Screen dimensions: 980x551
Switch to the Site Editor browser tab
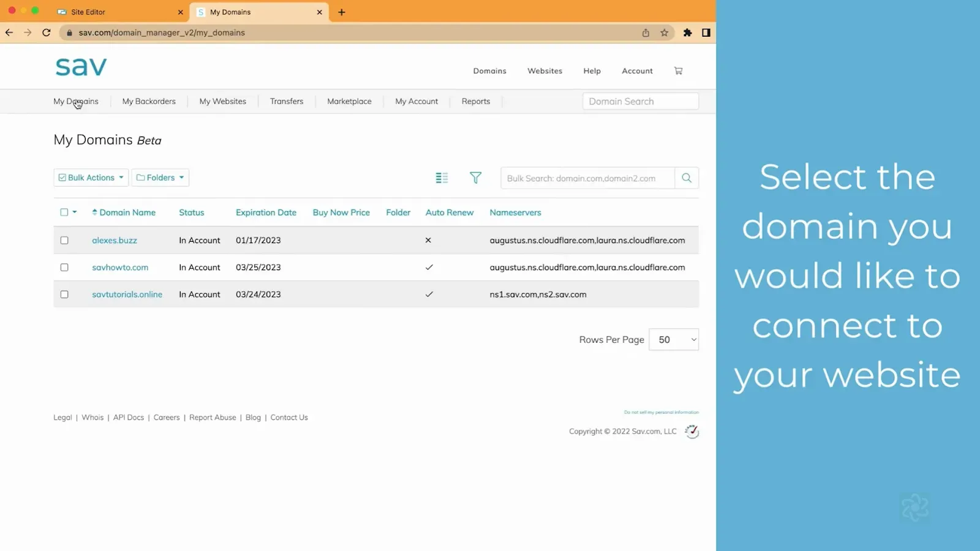tap(119, 12)
